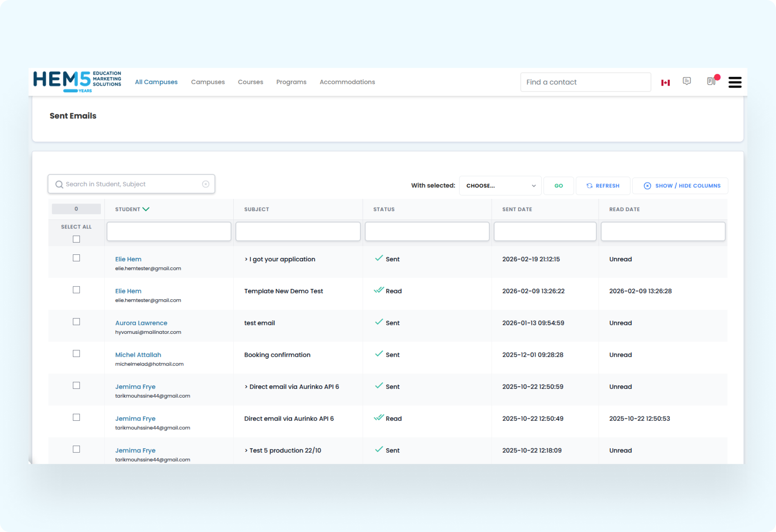
Task: Click Show / Hide Columns button
Action: tap(681, 186)
